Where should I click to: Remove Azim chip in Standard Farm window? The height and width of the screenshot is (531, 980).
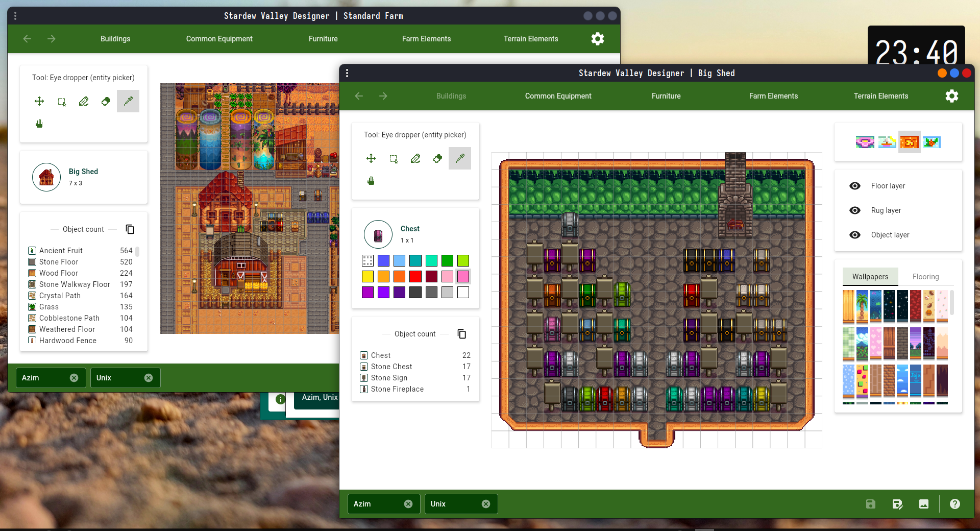74,378
